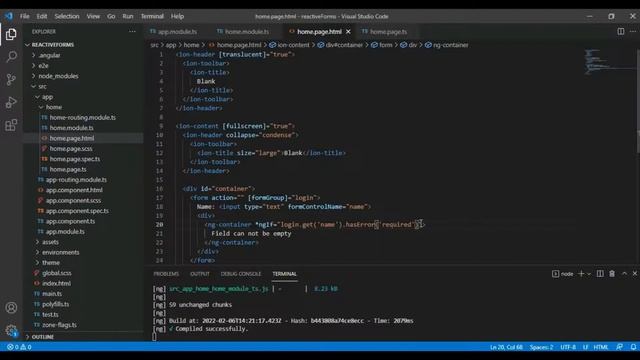Change HTML language mode in status bar
Screen dimensions: 640x360
coord(601,347)
